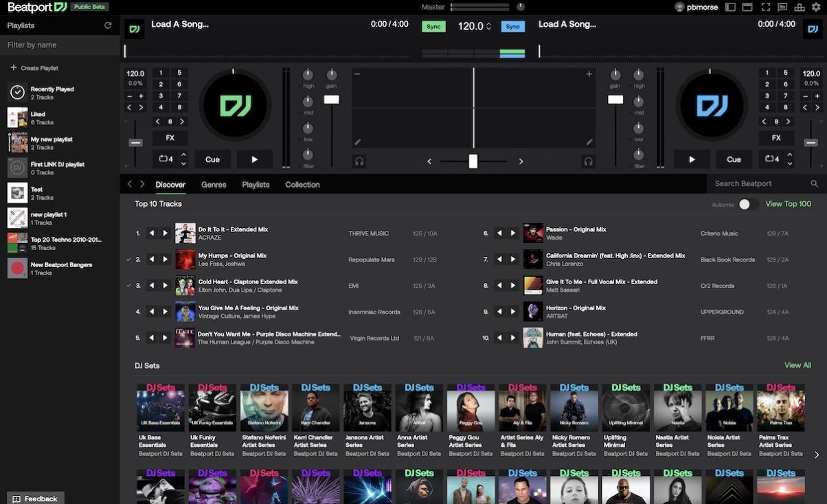827x504 pixels.
Task: Zoom out waveform with minus icon
Action: click(x=357, y=74)
